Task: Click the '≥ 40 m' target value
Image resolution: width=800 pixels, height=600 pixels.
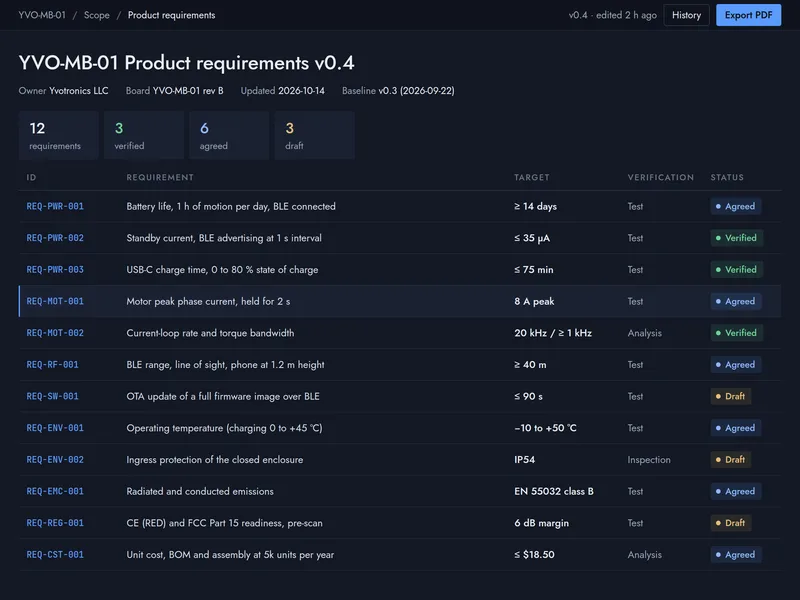Action: (x=530, y=365)
